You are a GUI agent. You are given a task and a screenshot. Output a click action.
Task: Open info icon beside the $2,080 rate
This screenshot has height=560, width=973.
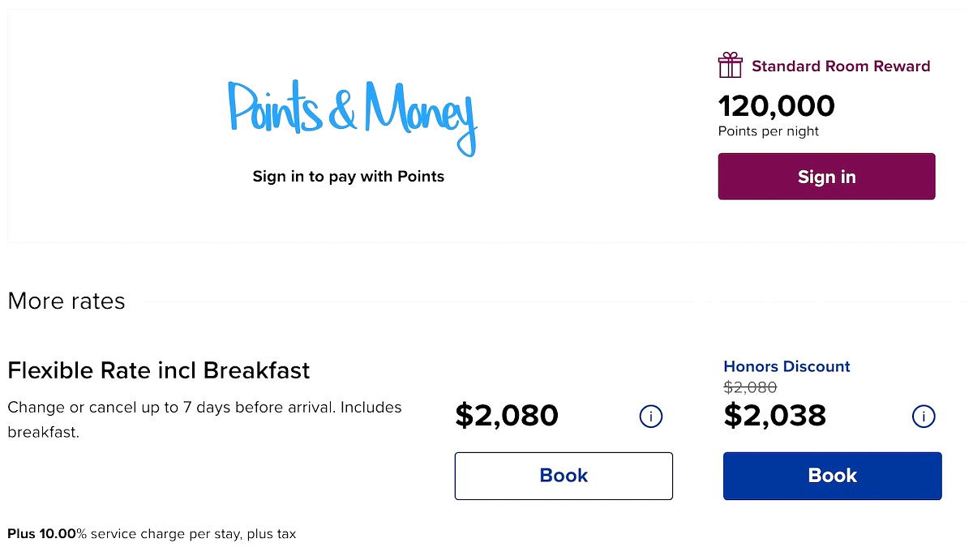(x=650, y=417)
